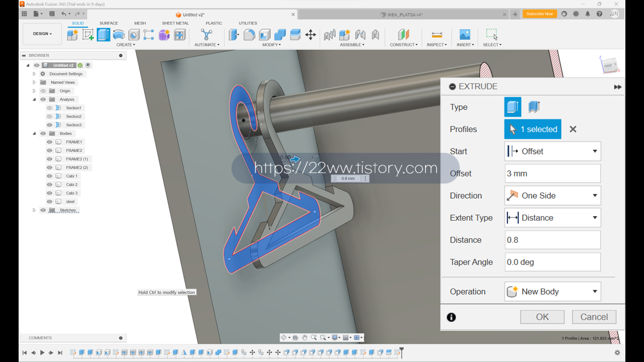Click OK in Extrude dialog
The width and height of the screenshot is (644, 362).
542,317
